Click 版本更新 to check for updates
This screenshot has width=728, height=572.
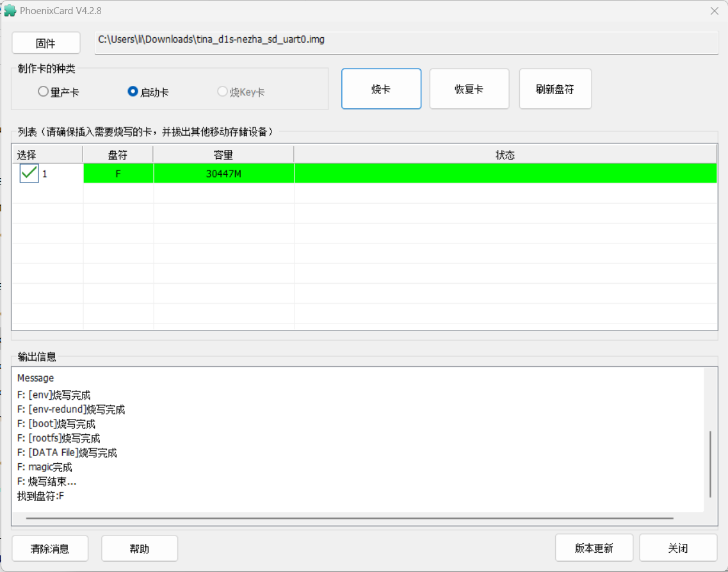pyautogui.click(x=594, y=548)
